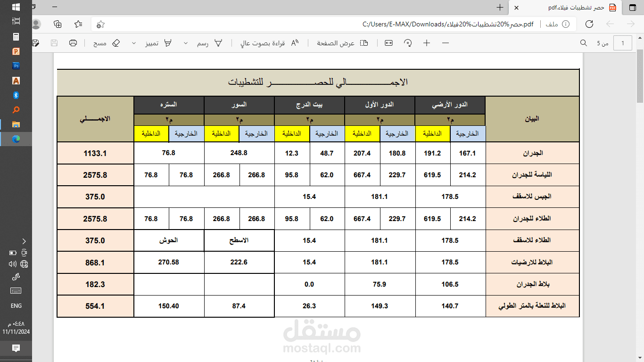This screenshot has height=362, width=644.
Task: Toggle the fit to width icon
Action: click(388, 43)
